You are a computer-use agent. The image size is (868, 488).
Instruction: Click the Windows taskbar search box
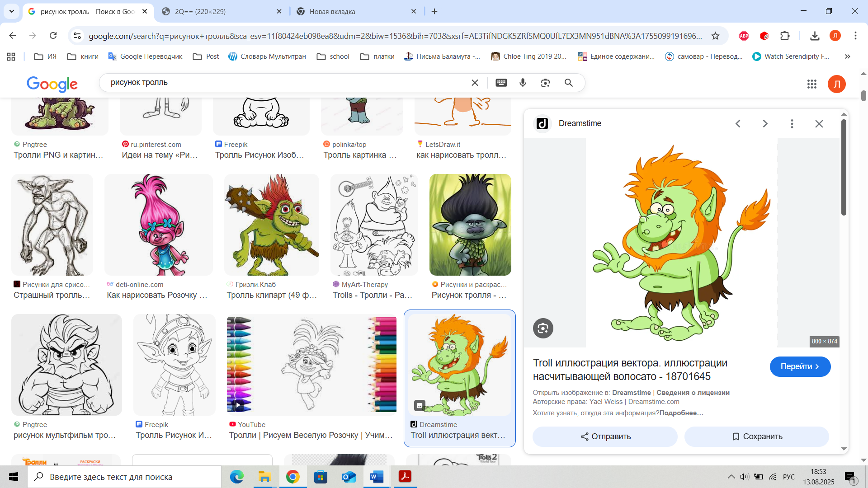124,477
